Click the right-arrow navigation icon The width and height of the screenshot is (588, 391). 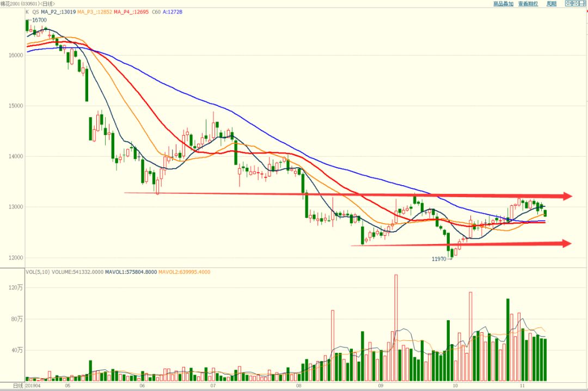[x=575, y=3]
